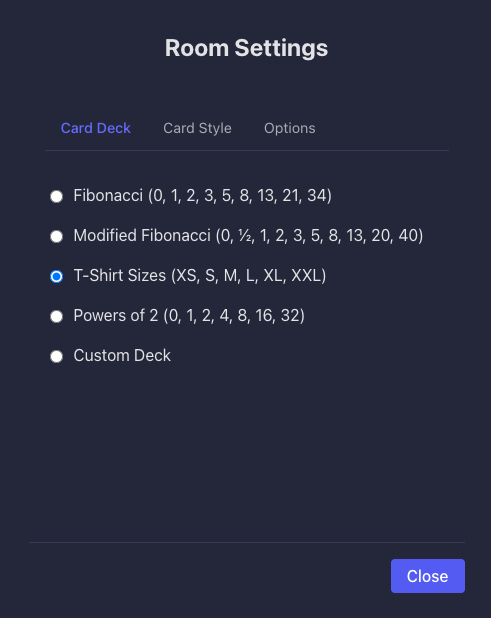This screenshot has width=491, height=618.
Task: Enable the Custom Deck radio button
Action: pos(56,356)
